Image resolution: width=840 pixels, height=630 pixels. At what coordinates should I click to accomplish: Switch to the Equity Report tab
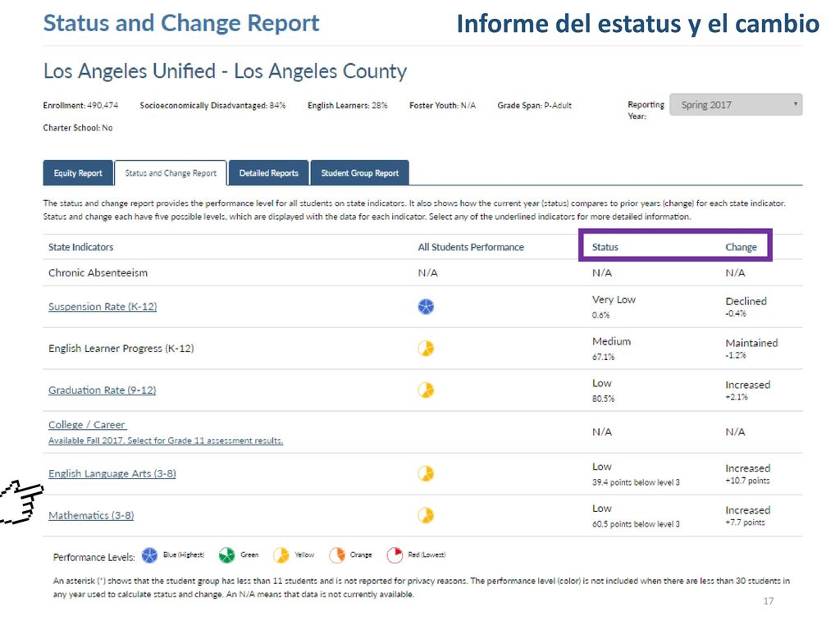78,173
